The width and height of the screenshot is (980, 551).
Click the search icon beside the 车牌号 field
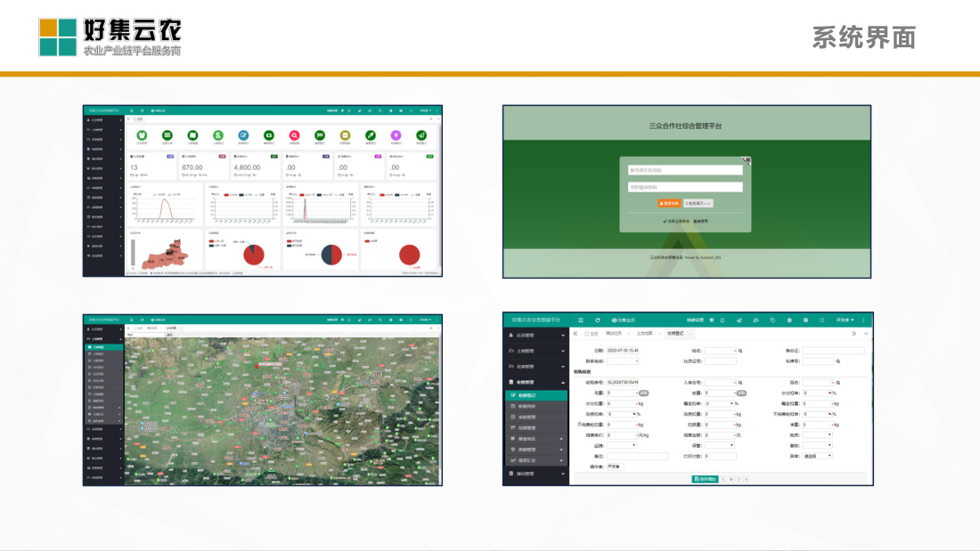[x=838, y=361]
